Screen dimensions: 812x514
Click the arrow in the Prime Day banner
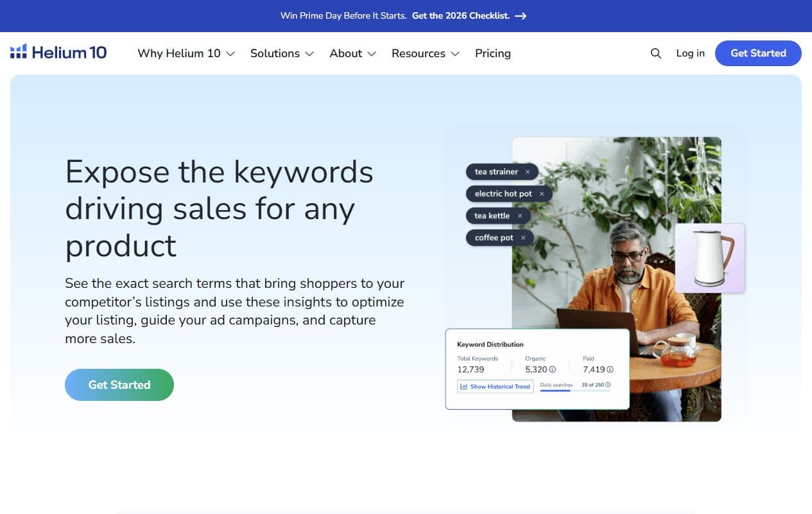click(521, 16)
